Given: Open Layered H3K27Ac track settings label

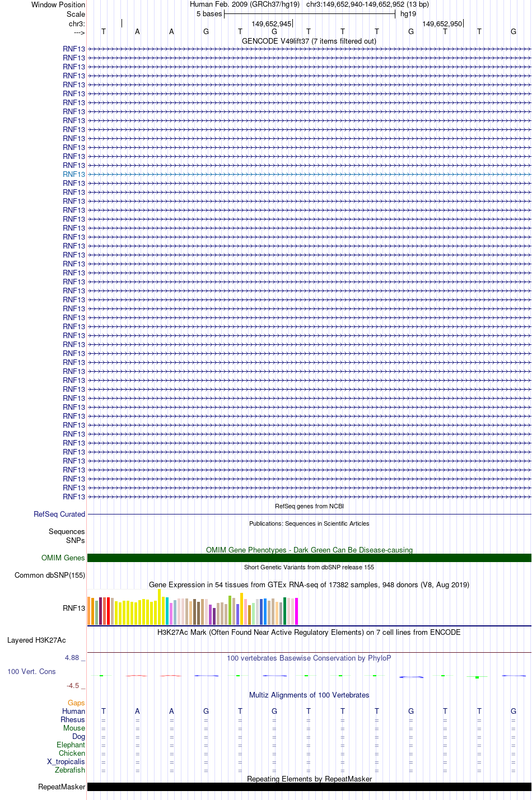Looking at the screenshot, I should [36, 640].
